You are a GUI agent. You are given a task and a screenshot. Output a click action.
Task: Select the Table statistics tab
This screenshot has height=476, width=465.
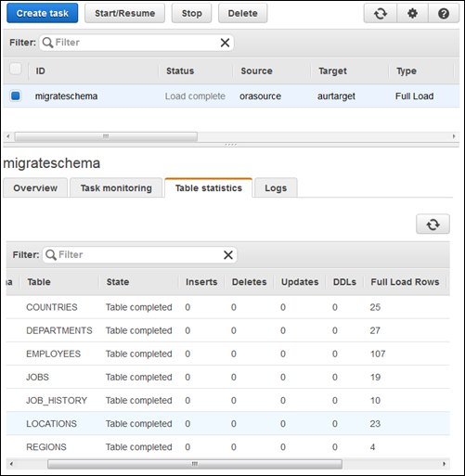209,187
